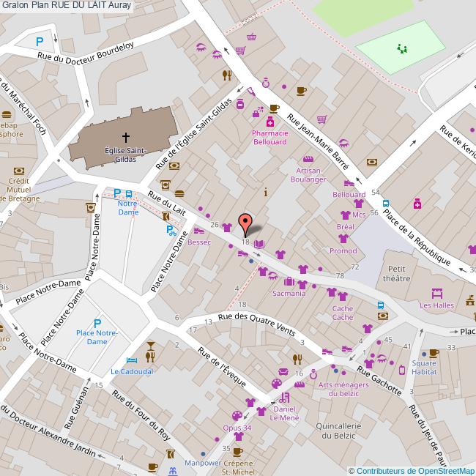Click the Promod store label
476x476 pixels.
coord(343,250)
